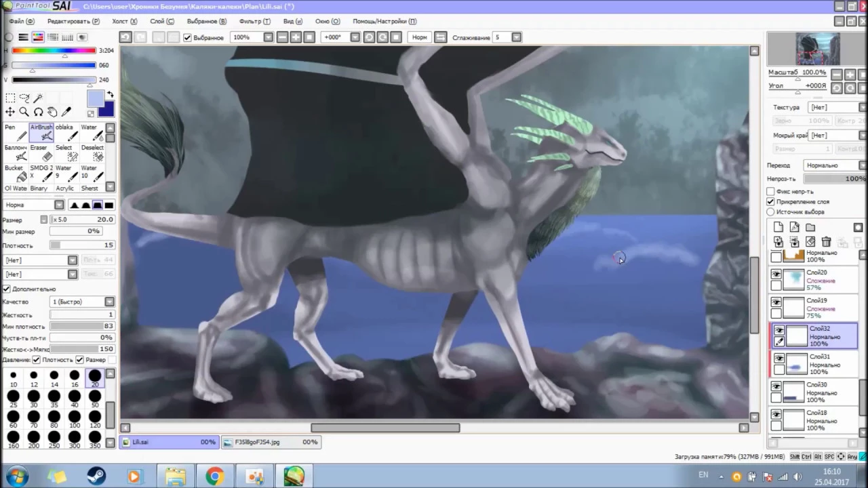This screenshot has height=488, width=868.
Task: Clear layer with eraser icon in layer panel
Action: (810, 241)
